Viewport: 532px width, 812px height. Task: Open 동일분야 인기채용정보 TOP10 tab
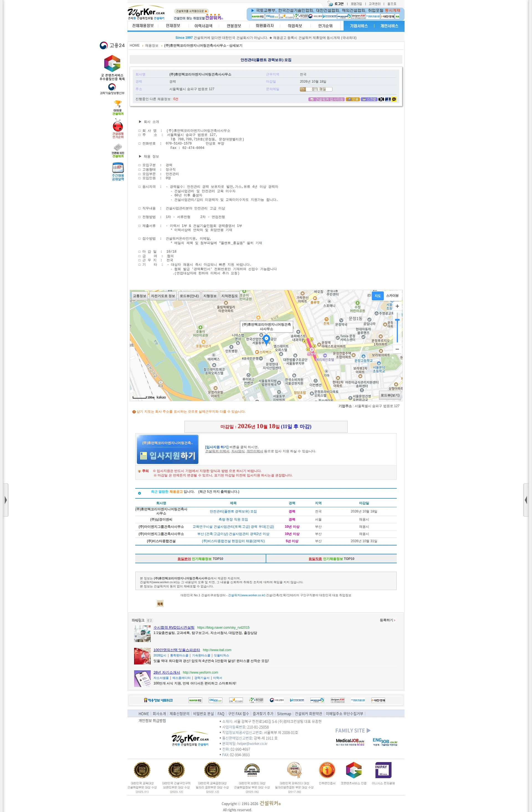[200, 559]
